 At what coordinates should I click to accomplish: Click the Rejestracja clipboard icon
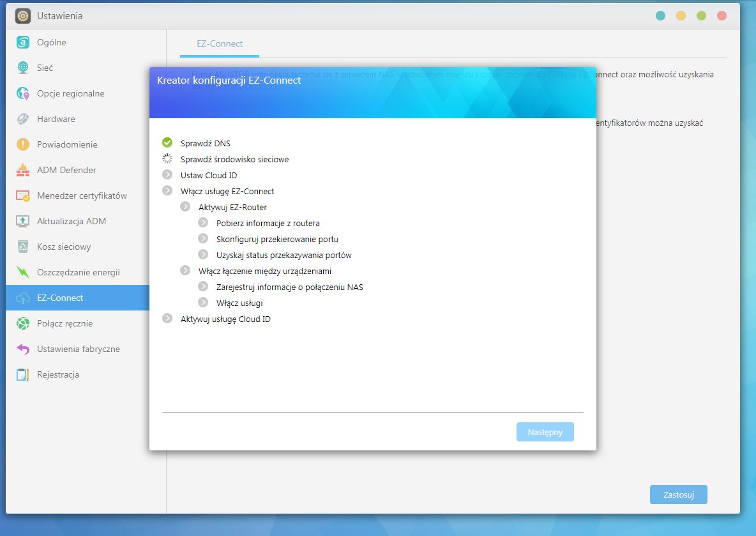(22, 374)
